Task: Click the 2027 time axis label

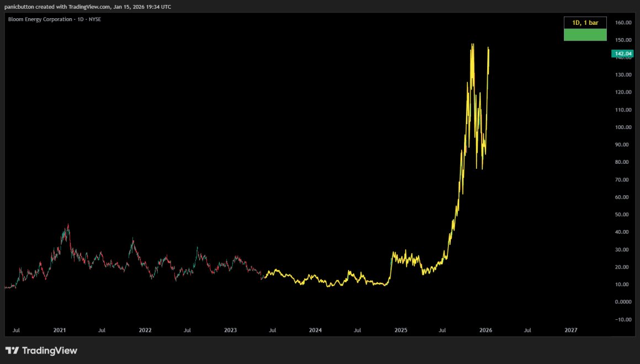Action: click(570, 330)
